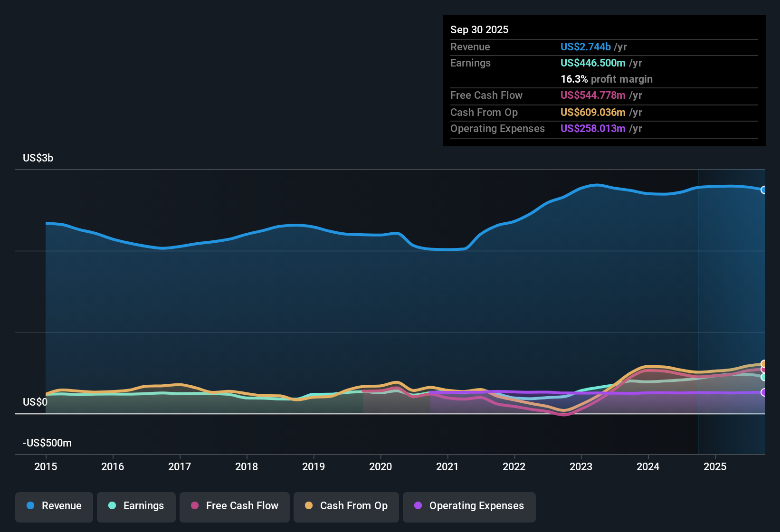Click the US$2.744b Revenue value link

(x=585, y=47)
